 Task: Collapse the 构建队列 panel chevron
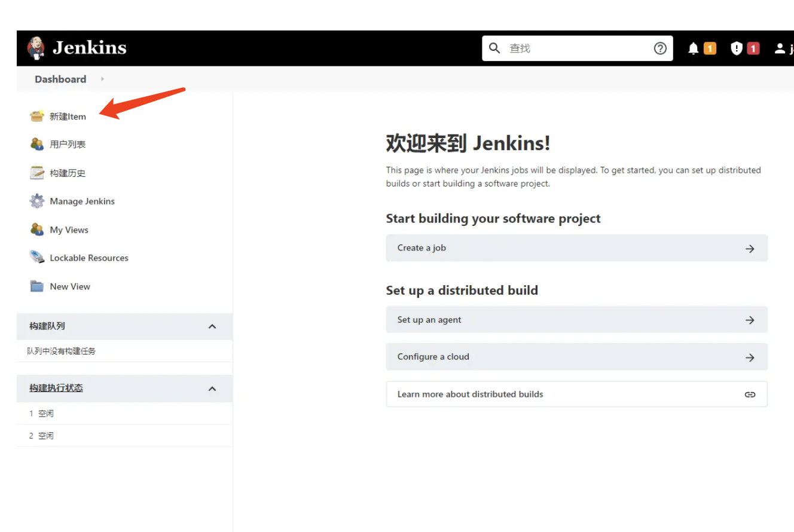(x=212, y=326)
